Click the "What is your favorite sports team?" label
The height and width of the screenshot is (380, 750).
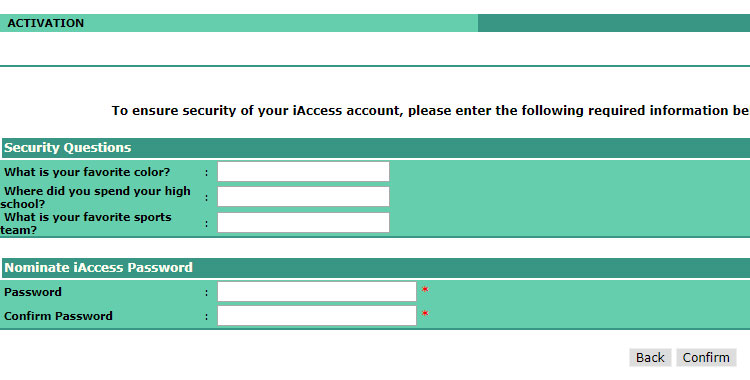click(86, 223)
